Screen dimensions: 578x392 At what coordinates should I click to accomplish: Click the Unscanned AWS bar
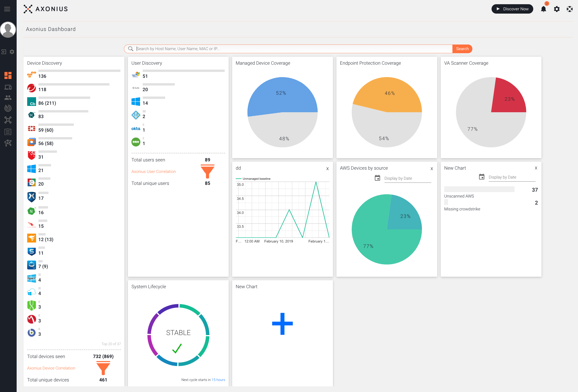(x=479, y=189)
